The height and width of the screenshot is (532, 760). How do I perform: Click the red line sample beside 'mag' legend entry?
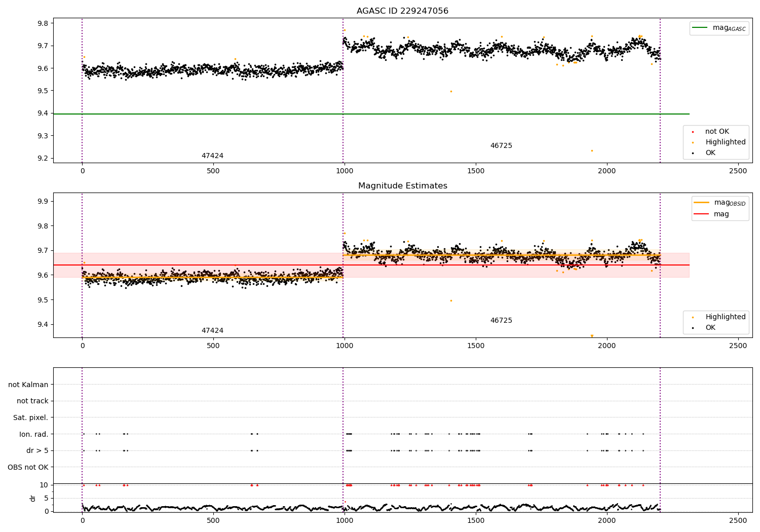coord(702,214)
